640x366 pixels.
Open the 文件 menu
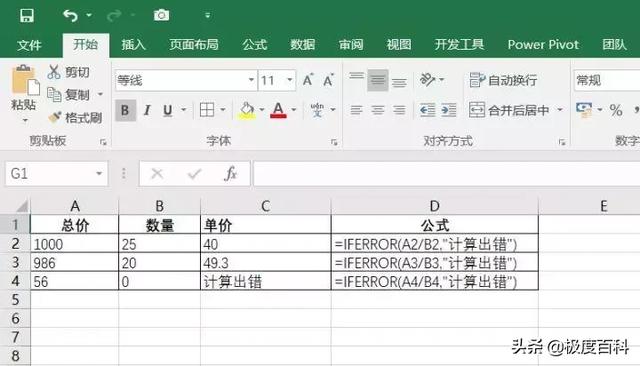click(x=29, y=44)
